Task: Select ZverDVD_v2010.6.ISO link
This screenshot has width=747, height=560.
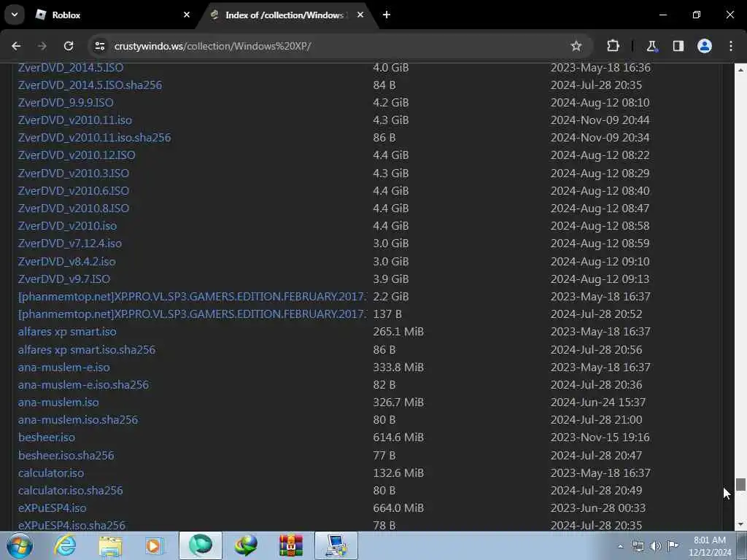Action: pyautogui.click(x=74, y=190)
